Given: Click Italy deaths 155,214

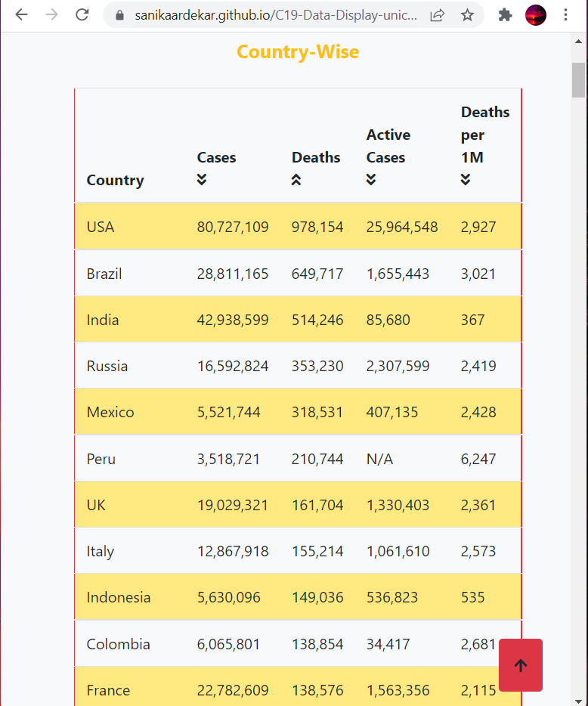Looking at the screenshot, I should [x=317, y=551].
